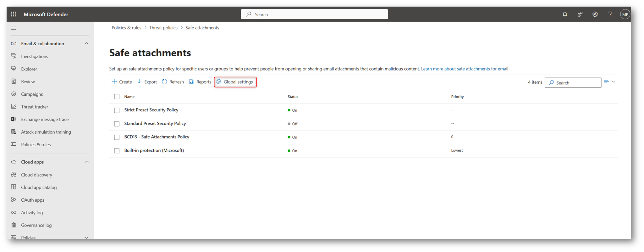Screen dimensions: 644x252
Task: Open the MP account avatar
Action: pos(625,14)
